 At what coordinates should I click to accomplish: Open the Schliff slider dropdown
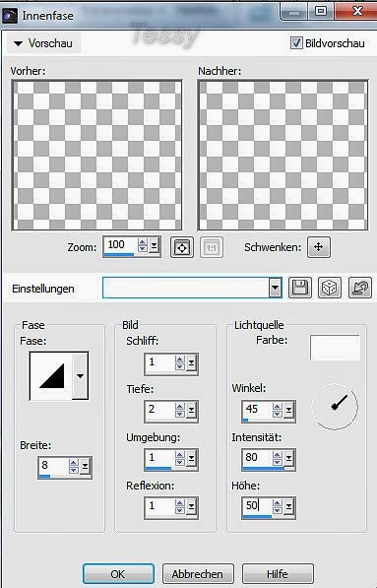(192, 363)
